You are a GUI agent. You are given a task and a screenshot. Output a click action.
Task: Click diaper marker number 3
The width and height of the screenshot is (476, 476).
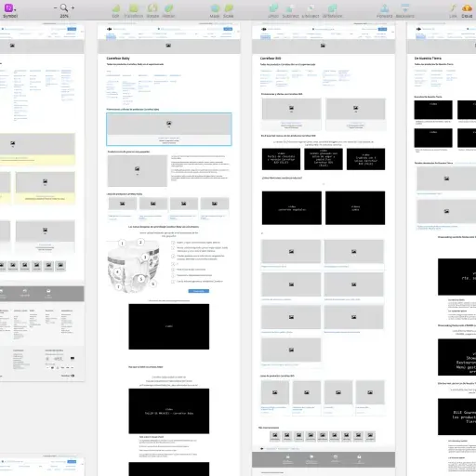[x=145, y=258]
